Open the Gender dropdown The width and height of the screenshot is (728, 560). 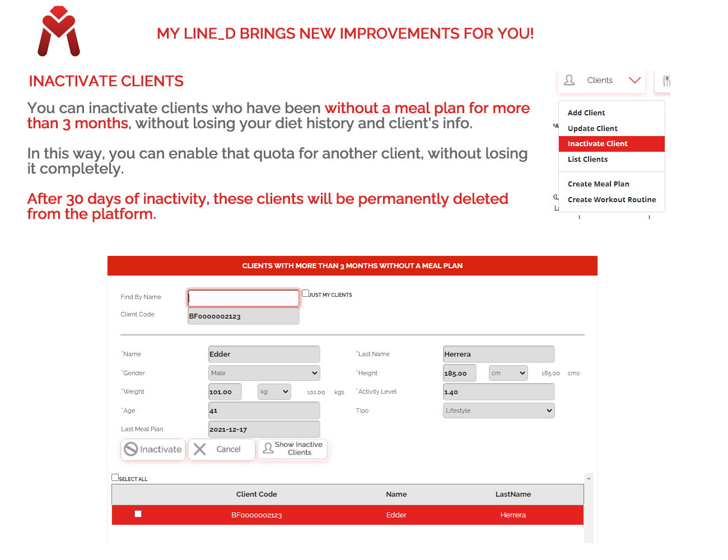pos(264,372)
